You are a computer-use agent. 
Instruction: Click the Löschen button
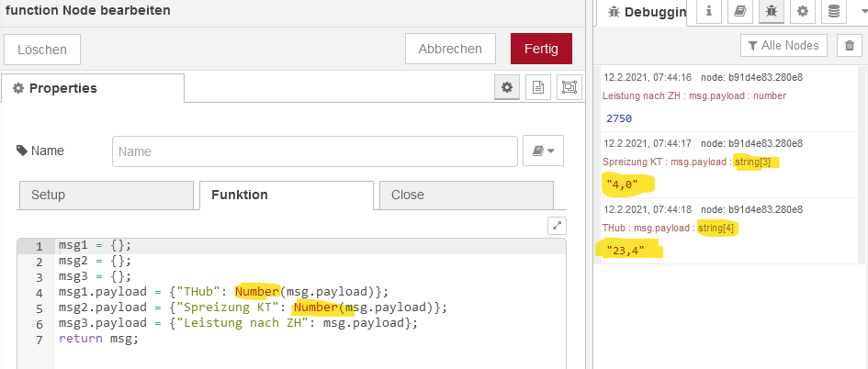(x=42, y=50)
